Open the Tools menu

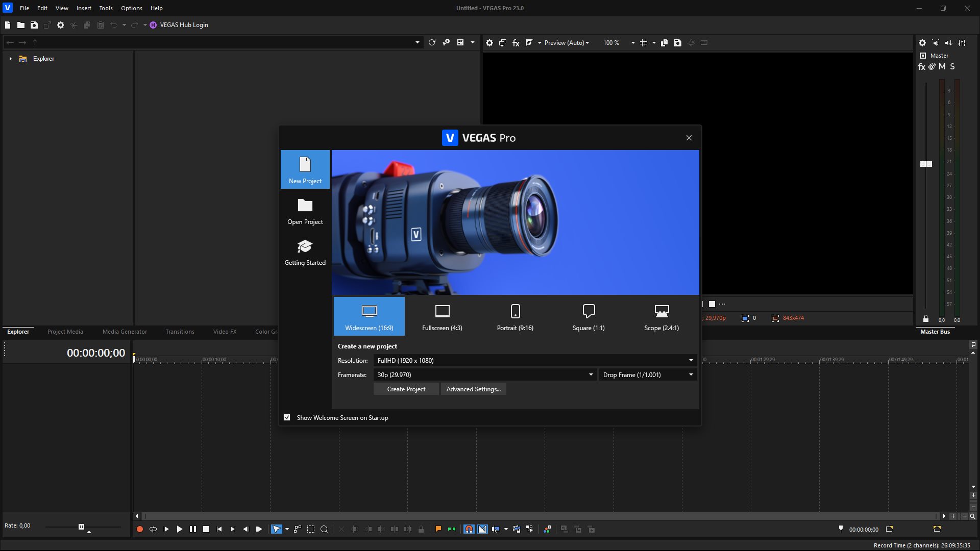pos(106,8)
